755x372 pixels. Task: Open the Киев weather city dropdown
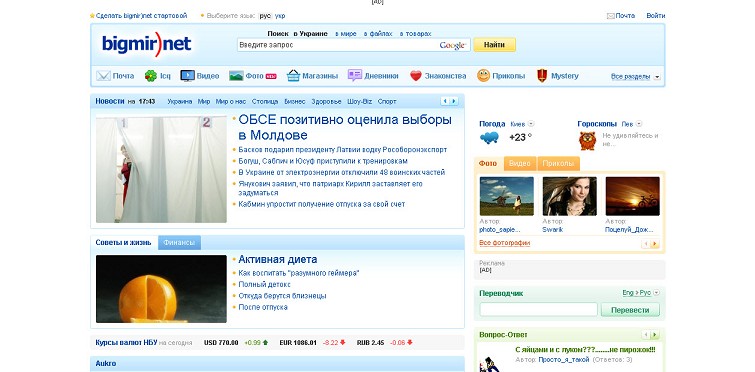(x=531, y=124)
